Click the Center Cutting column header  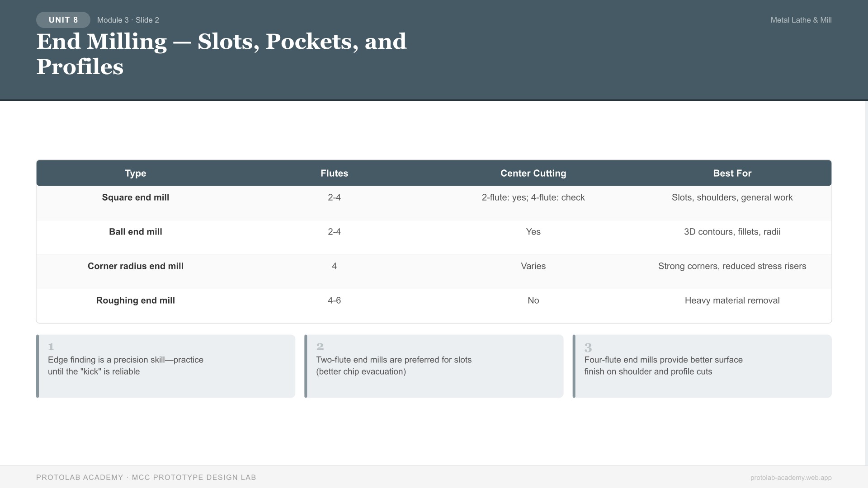533,173
